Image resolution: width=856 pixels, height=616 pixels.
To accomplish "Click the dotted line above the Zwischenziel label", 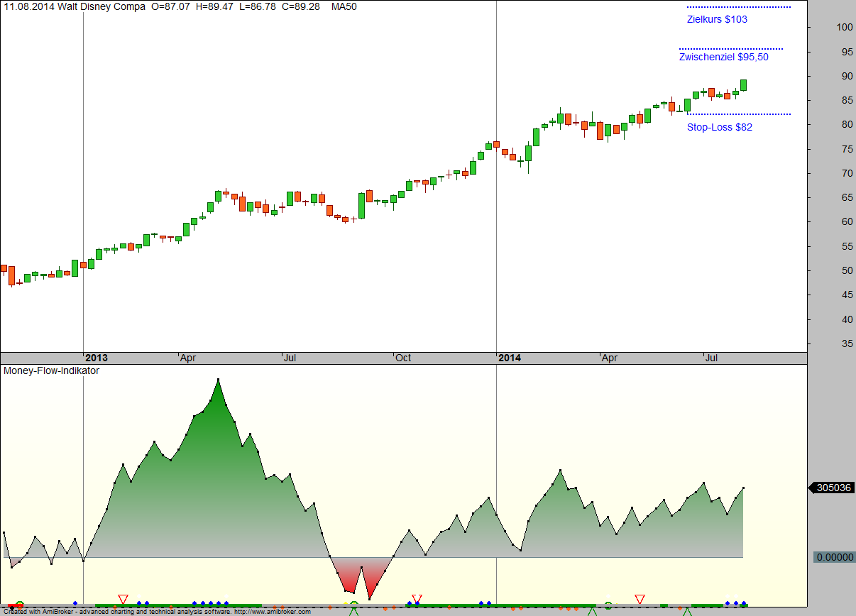I will [731, 48].
